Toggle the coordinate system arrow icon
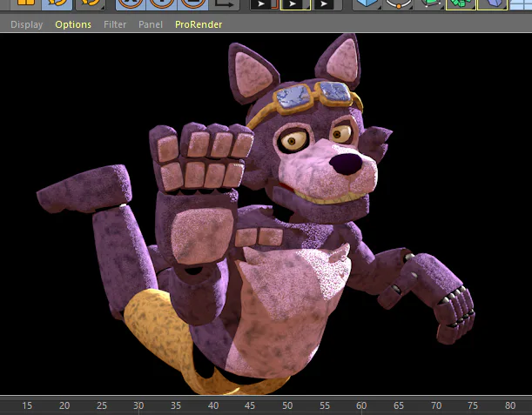Image resolution: width=532 pixels, height=415 pixels. pyautogui.click(x=225, y=3)
